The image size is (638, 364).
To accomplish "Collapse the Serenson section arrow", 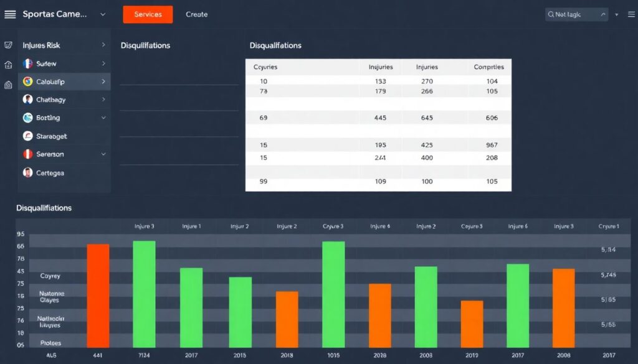I will click(103, 154).
